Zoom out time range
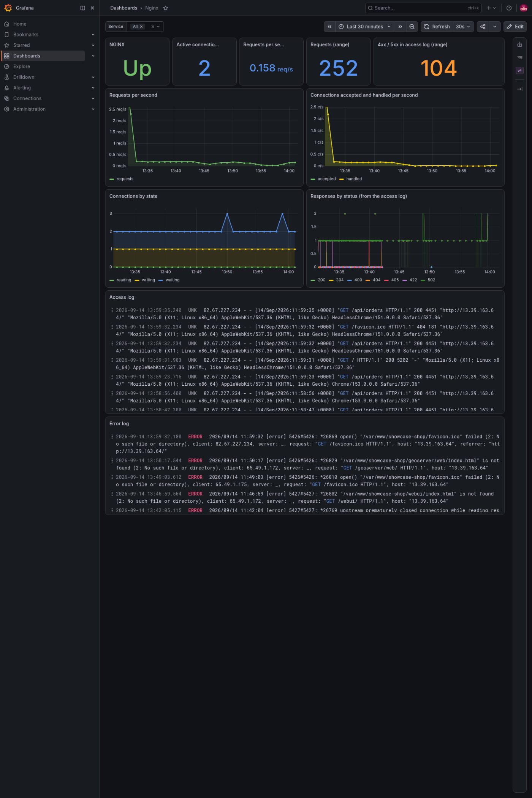Image resolution: width=532 pixels, height=798 pixels. pyautogui.click(x=412, y=27)
